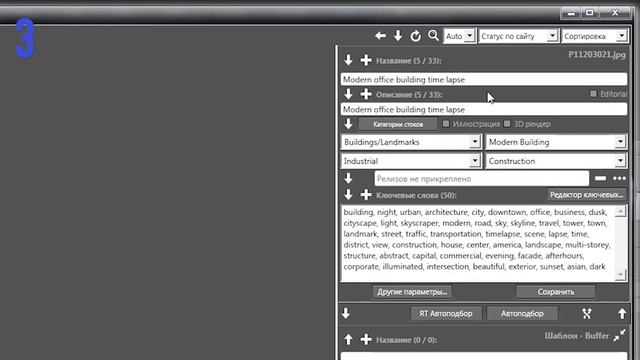Click up arrow beside Название (0 / 0)
The image size is (640, 360).
point(348,339)
